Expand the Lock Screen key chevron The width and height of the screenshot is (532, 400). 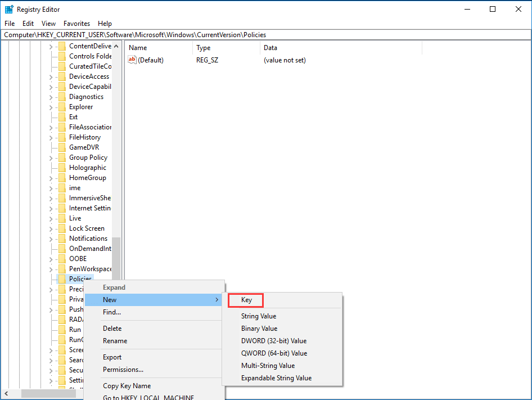(51, 229)
